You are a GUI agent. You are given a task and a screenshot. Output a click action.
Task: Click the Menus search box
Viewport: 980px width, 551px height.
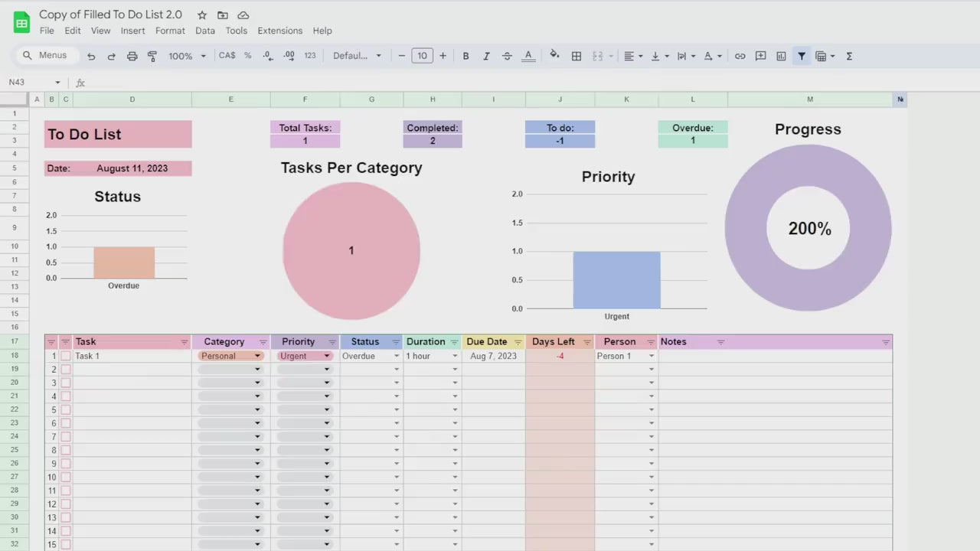[x=46, y=55]
